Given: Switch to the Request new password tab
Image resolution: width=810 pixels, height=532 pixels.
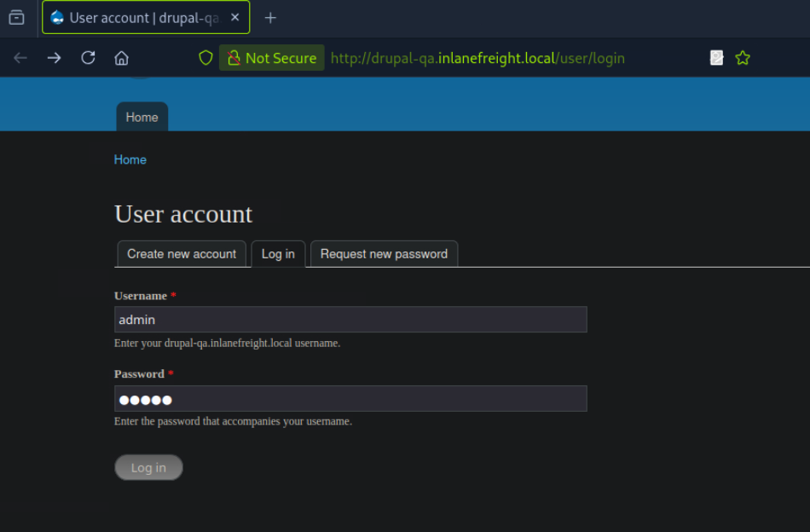Looking at the screenshot, I should tap(384, 254).
